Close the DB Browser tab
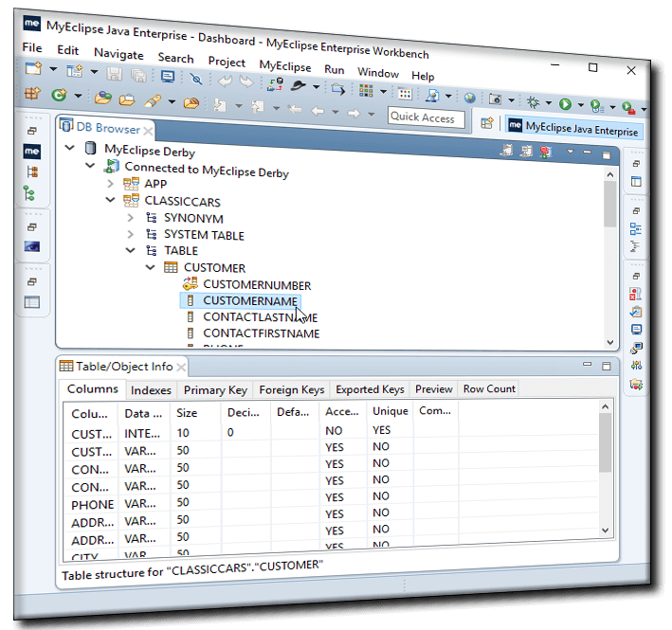672x630 pixels. point(148,131)
